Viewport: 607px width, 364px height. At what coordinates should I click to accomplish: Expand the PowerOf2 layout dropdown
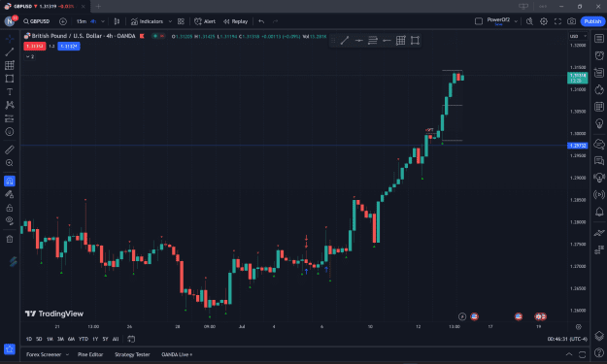coord(516,21)
